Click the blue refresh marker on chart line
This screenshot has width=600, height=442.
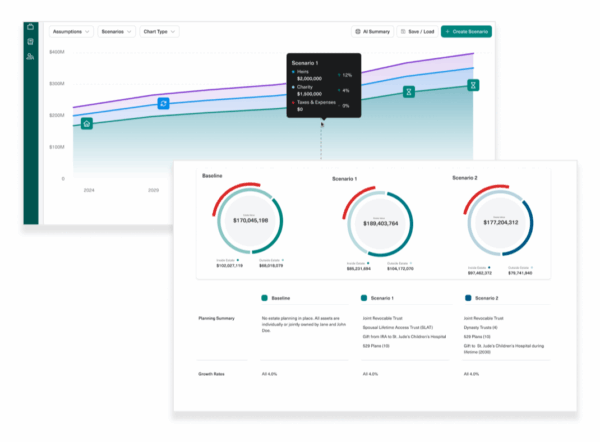(x=163, y=103)
